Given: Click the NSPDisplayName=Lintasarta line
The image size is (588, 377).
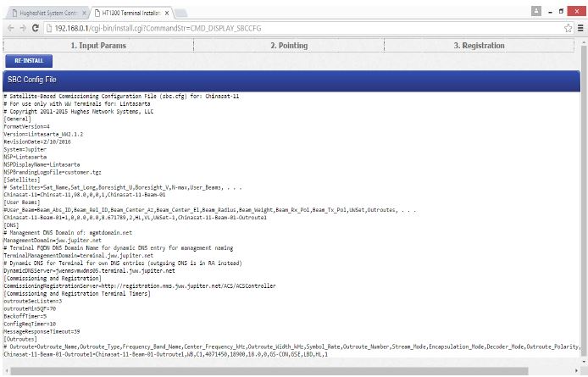Looking at the screenshot, I should point(42,164).
